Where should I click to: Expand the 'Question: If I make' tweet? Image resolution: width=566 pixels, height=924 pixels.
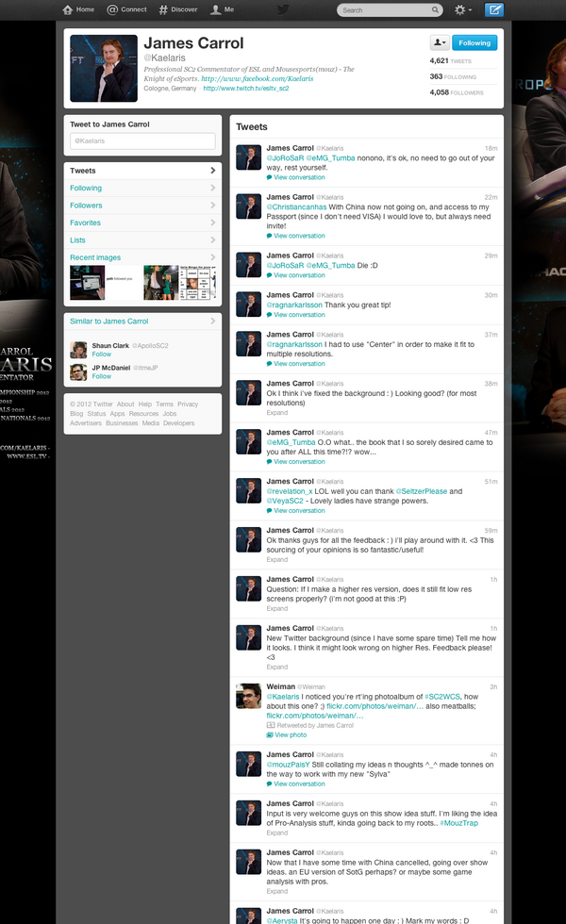tap(276, 608)
